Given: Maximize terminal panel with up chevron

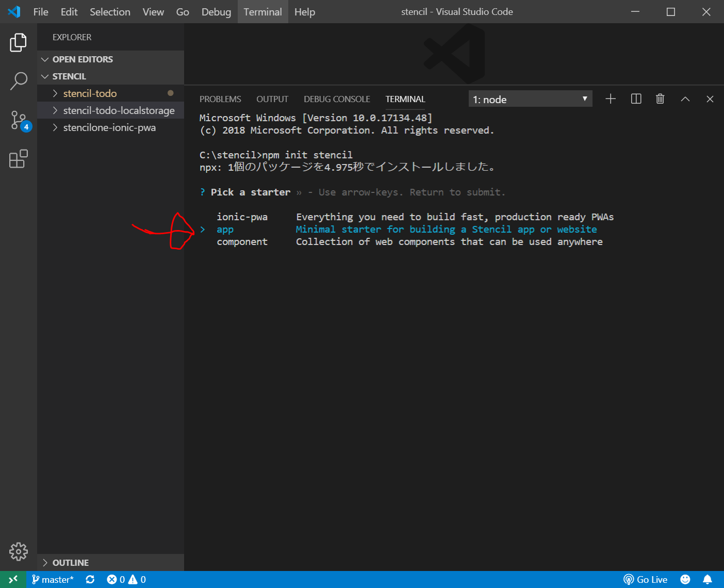Looking at the screenshot, I should [685, 99].
